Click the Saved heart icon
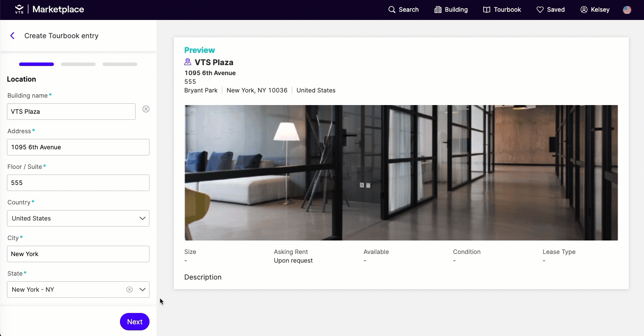The image size is (644, 336). click(x=540, y=10)
